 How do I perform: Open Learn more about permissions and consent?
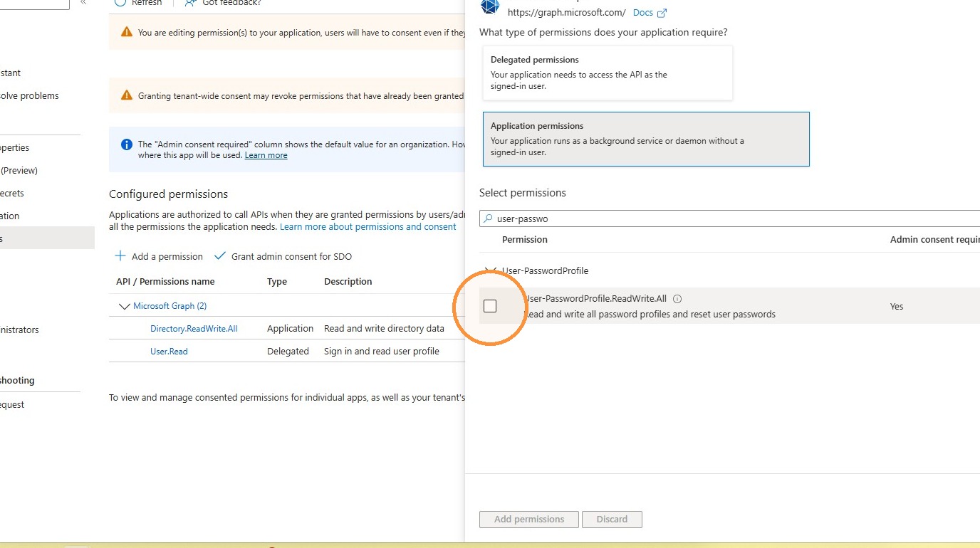(368, 226)
